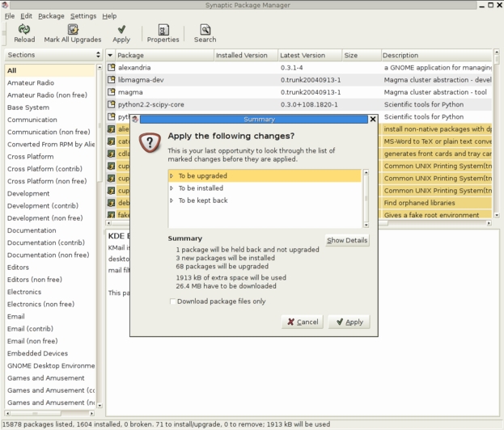The image size is (504, 430).
Task: Click status icon of alexandria package
Action: (112, 68)
